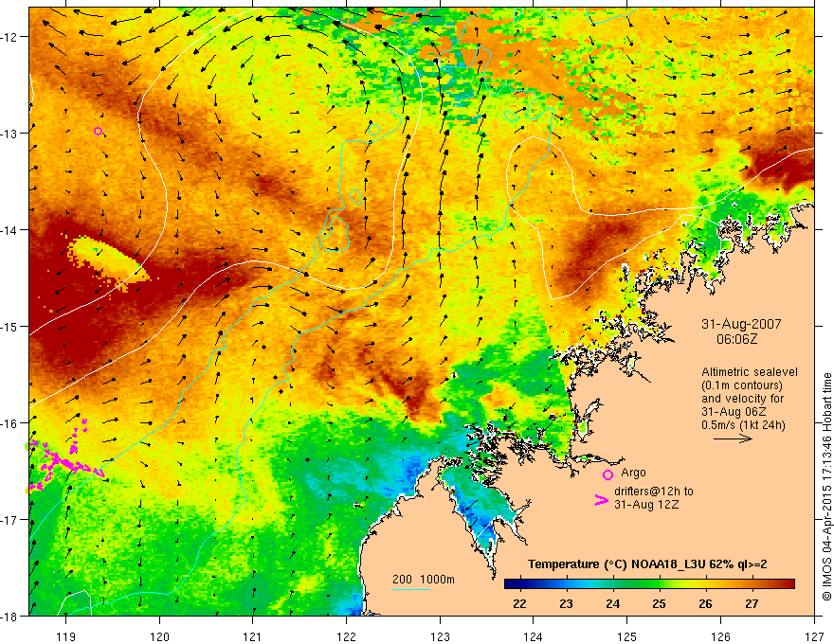Click the longitude axis label '125'
The width and height of the screenshot is (834, 644).
pos(627,636)
